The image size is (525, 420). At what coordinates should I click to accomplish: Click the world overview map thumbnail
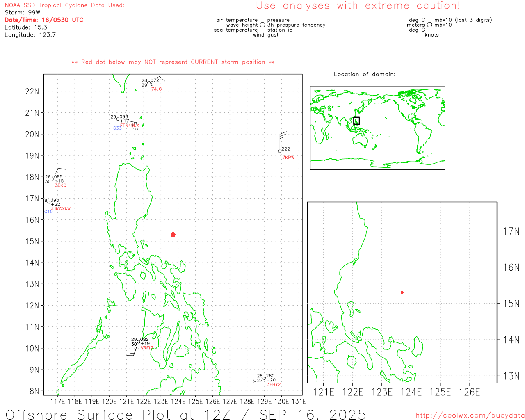[377, 128]
